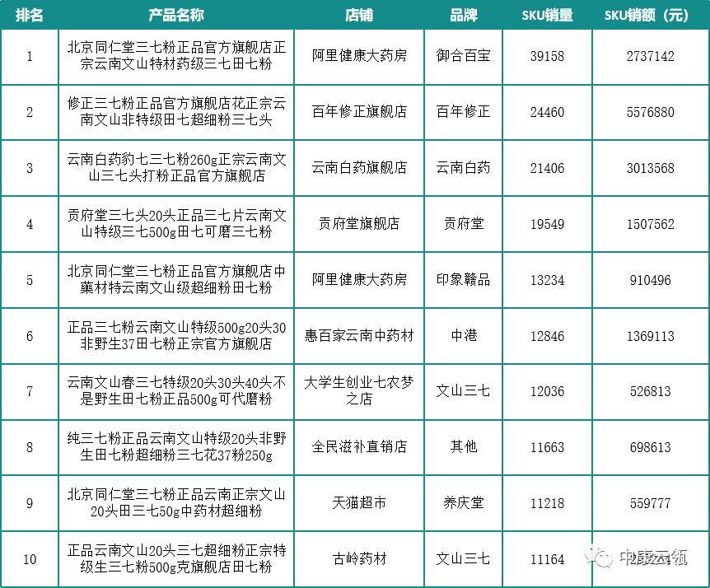Click sales amount 1369113
The image size is (710, 588).
pos(650,336)
